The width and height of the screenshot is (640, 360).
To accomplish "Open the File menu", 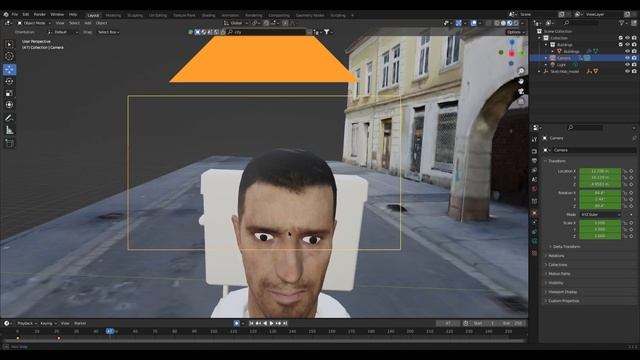I will [x=15, y=14].
